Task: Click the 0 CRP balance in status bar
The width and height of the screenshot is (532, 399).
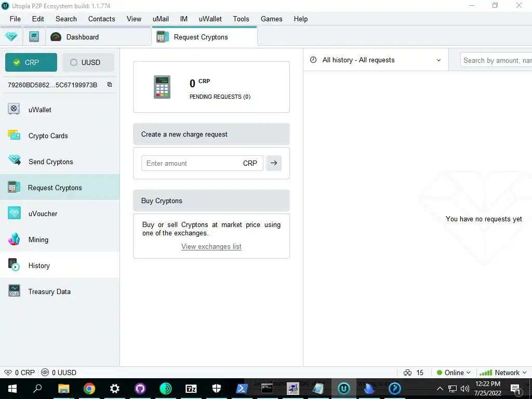Action: (x=20, y=373)
